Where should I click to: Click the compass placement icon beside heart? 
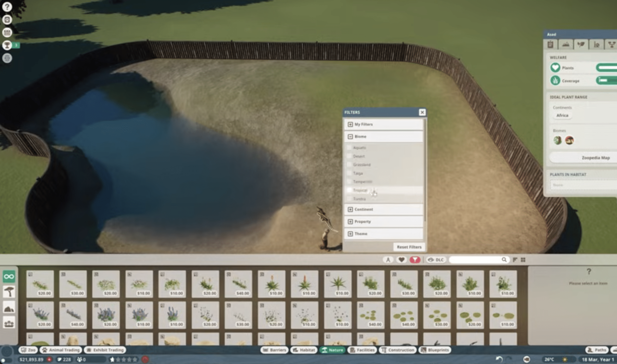[388, 260]
